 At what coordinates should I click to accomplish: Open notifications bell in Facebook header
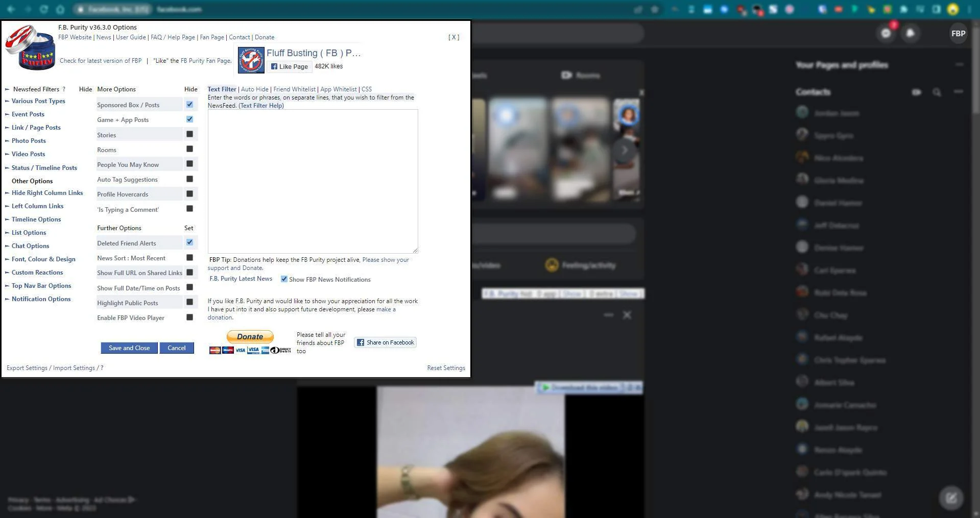(911, 33)
